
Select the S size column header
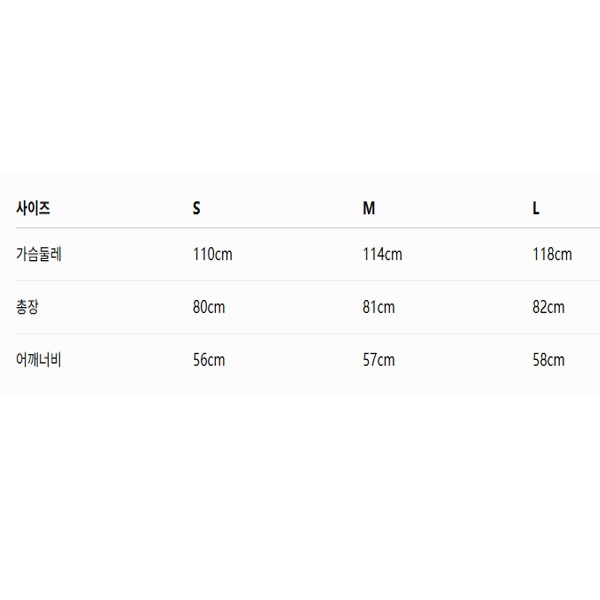(x=196, y=209)
